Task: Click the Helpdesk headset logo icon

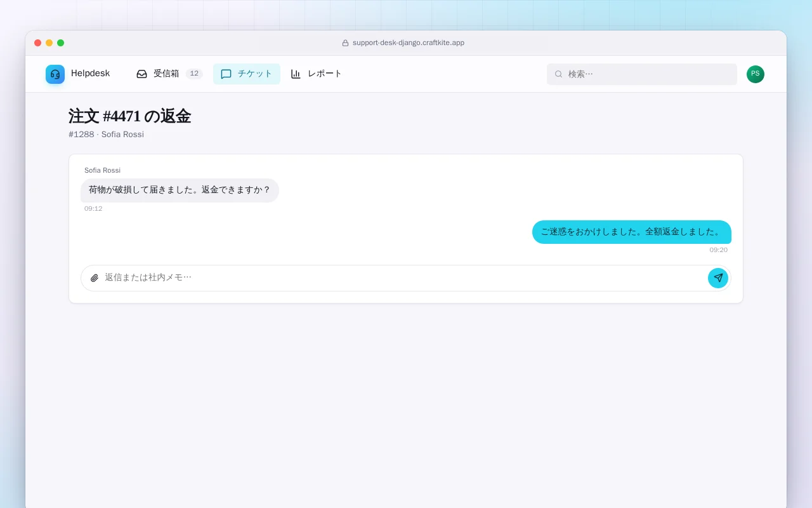Action: pyautogui.click(x=55, y=74)
